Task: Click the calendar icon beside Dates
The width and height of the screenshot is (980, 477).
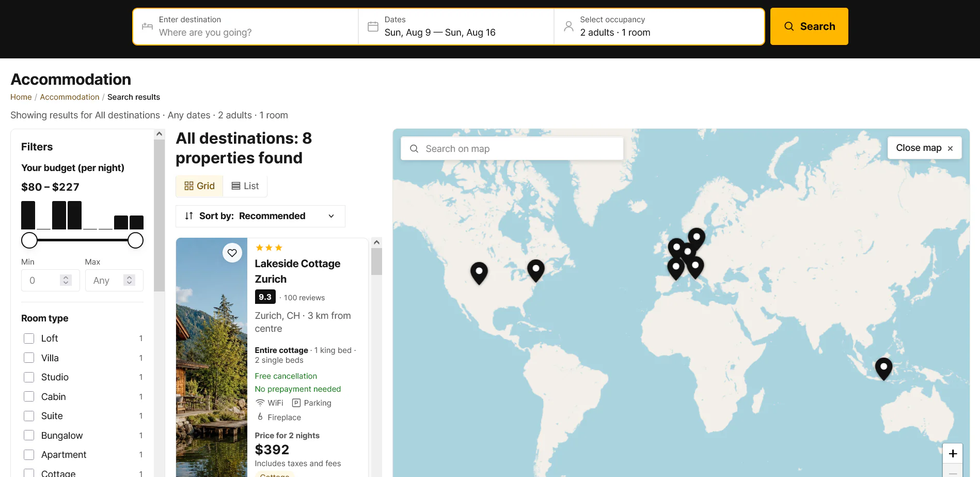Action: 373,26
